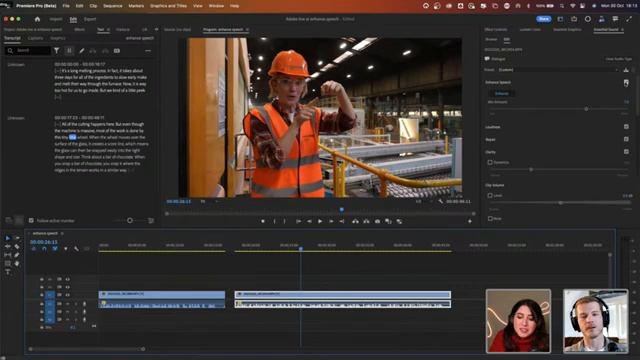Viewport: 640px width, 360px height.
Task: Click Step Forward one frame in Program monitor
Action: click(x=331, y=221)
